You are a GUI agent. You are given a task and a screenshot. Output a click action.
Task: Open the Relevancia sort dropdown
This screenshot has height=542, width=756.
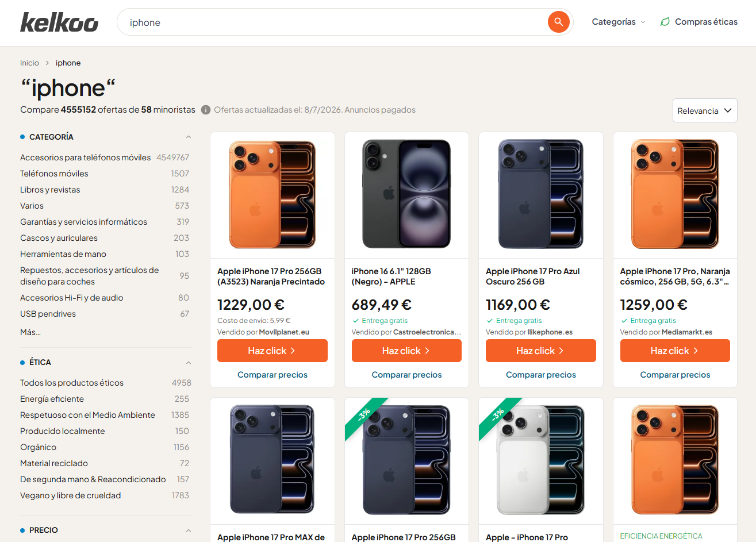tap(705, 110)
